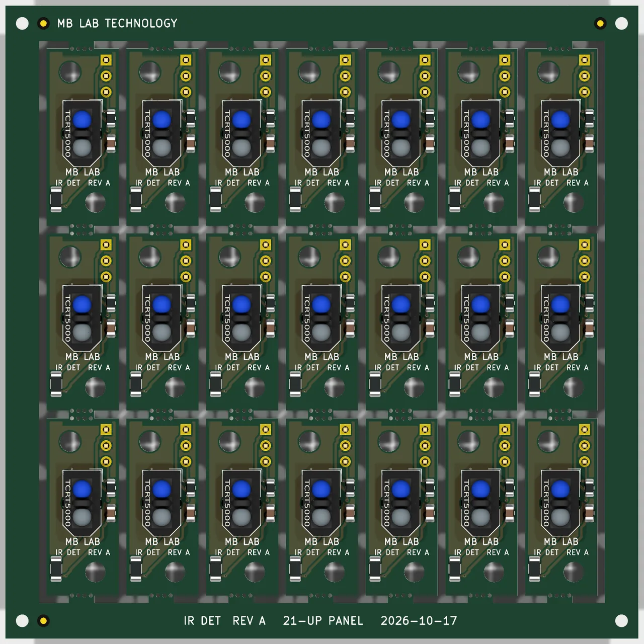Select the white tooling hole in the bottom-right corner
The width and height of the screenshot is (644, 644).
[x=622, y=621]
